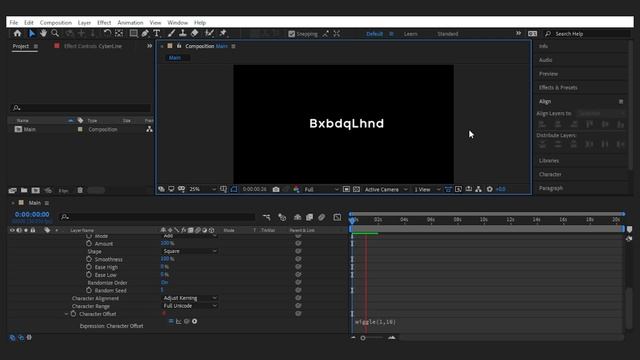Click the trash delete icon in Project panel

coord(80,191)
